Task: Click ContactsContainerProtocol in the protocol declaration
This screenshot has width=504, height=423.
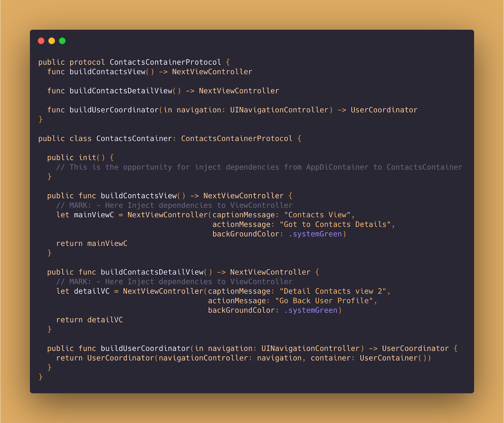Action: click(x=165, y=62)
